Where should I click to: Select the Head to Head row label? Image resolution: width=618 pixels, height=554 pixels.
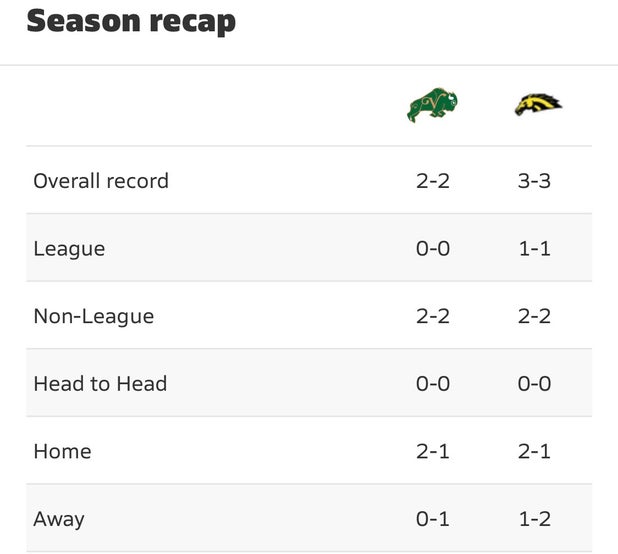[100, 384]
